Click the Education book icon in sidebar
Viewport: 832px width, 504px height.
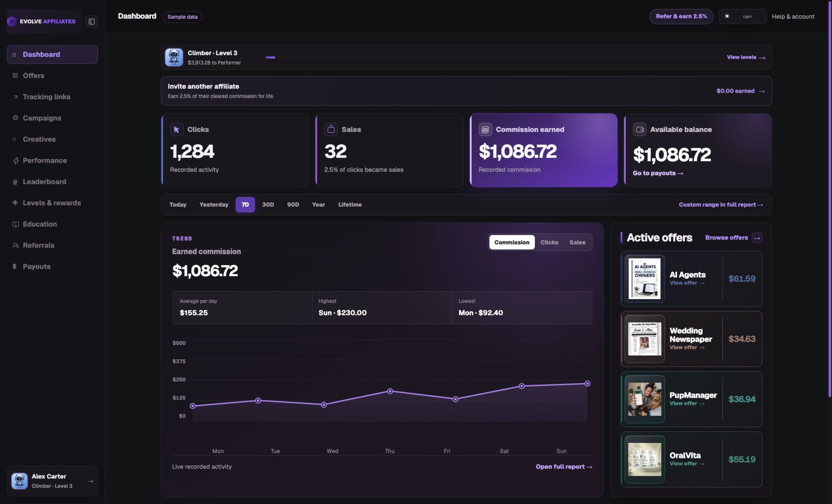click(x=15, y=224)
